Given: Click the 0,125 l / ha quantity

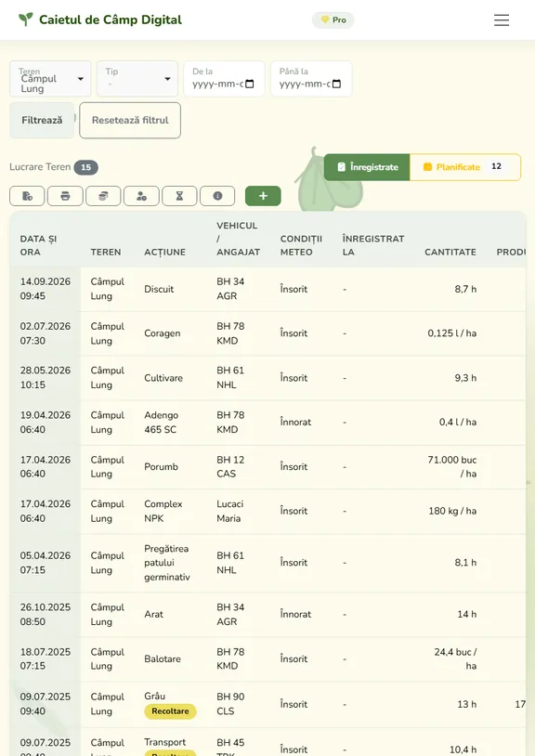Looking at the screenshot, I should (452, 333).
